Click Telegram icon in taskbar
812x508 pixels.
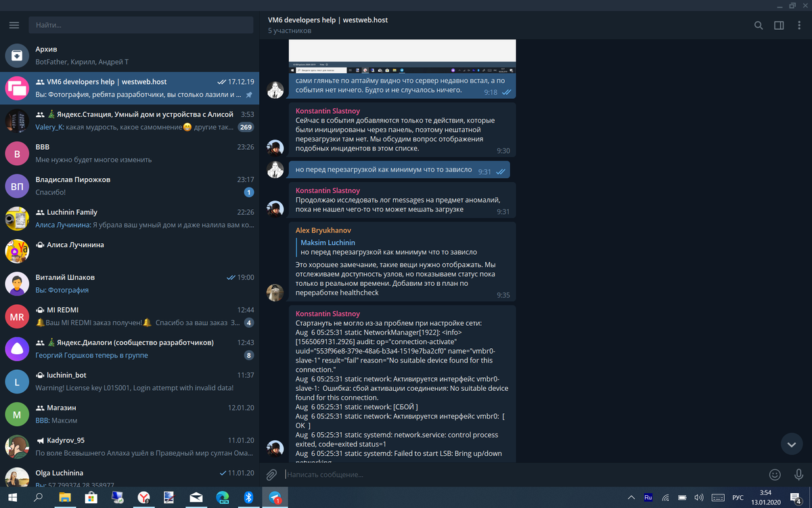275,498
